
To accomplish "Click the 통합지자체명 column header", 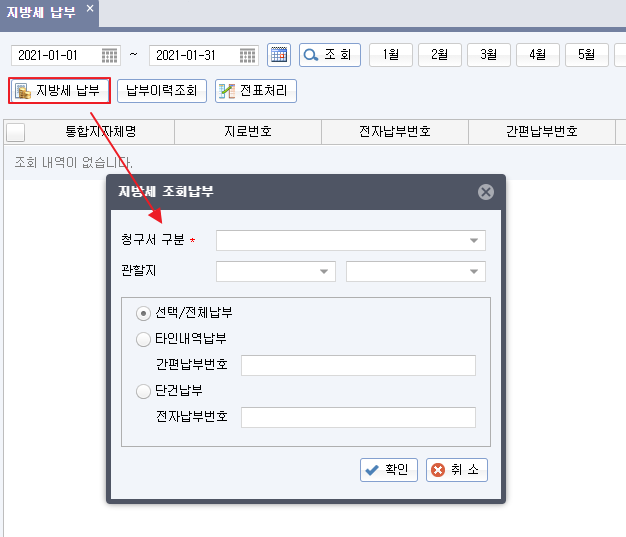I will click(101, 131).
